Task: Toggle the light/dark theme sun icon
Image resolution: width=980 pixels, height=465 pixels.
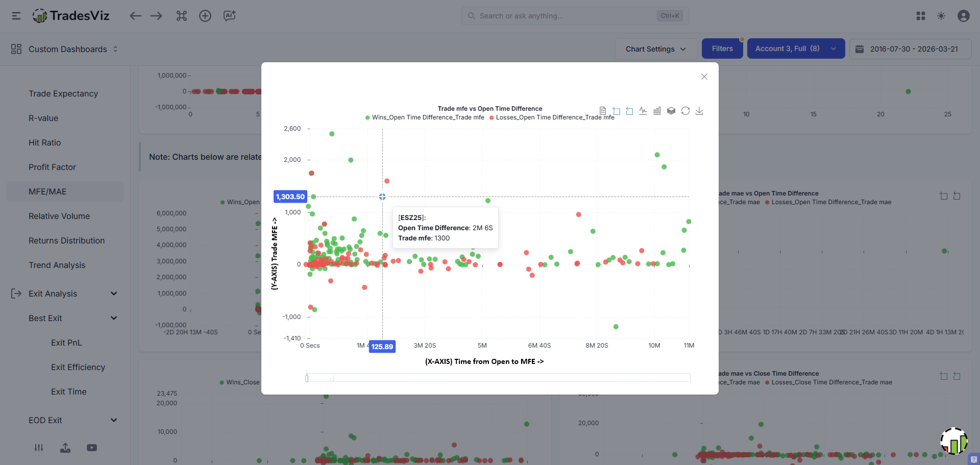Action: [x=941, y=16]
